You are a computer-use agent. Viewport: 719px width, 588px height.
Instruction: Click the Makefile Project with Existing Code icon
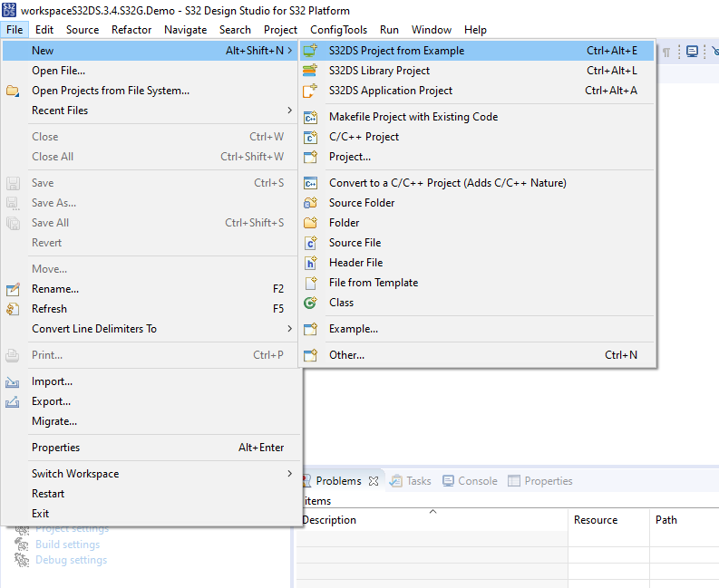(x=310, y=117)
